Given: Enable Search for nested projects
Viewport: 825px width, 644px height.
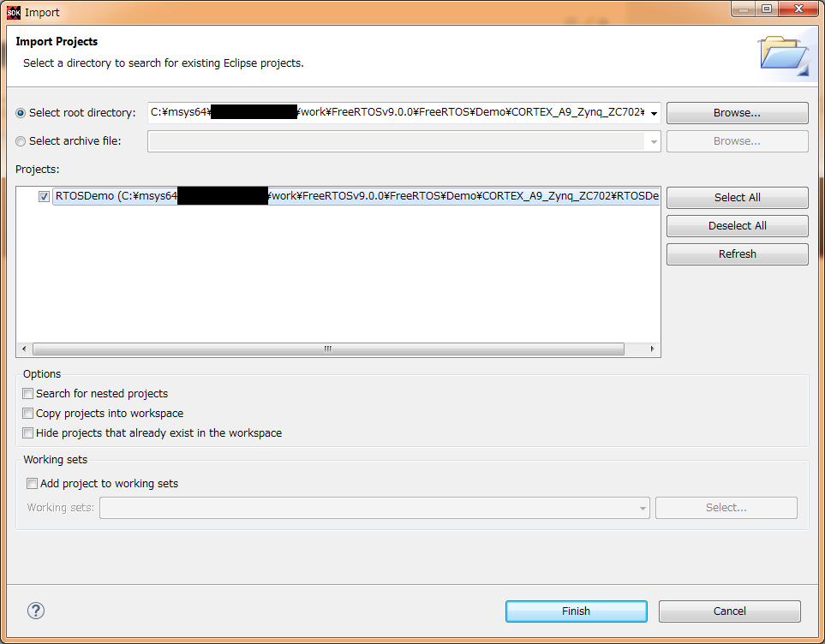Looking at the screenshot, I should tap(28, 394).
